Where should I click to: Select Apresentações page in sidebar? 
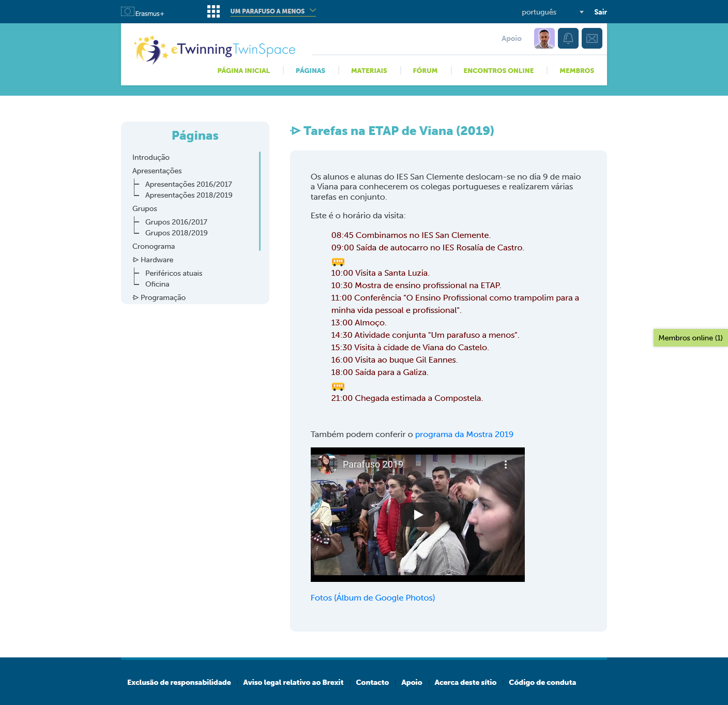pyautogui.click(x=157, y=171)
